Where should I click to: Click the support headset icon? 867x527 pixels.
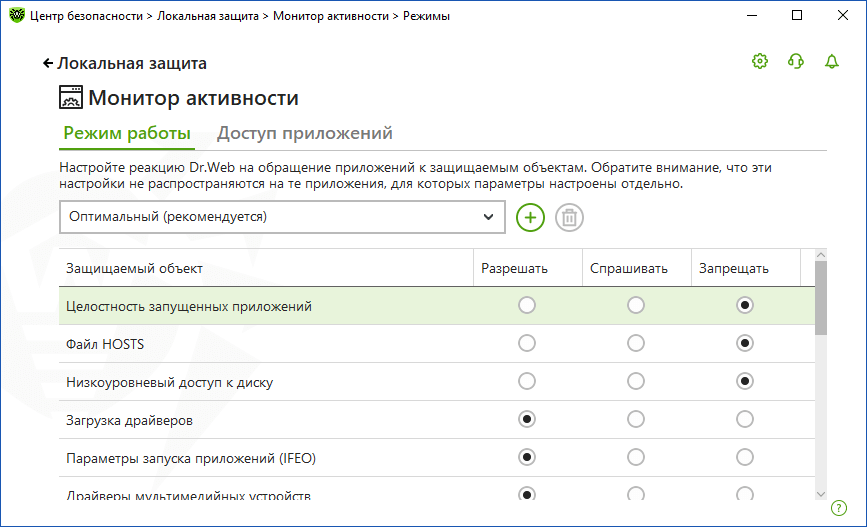click(796, 62)
